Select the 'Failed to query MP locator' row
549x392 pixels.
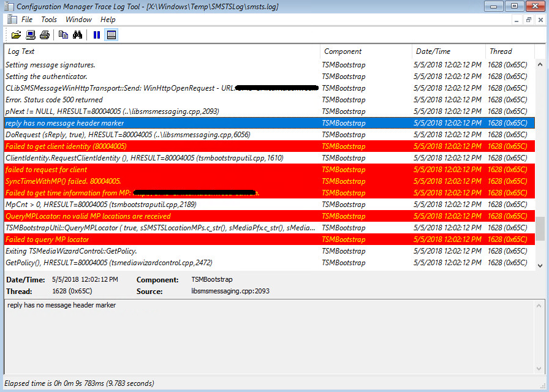270,239
